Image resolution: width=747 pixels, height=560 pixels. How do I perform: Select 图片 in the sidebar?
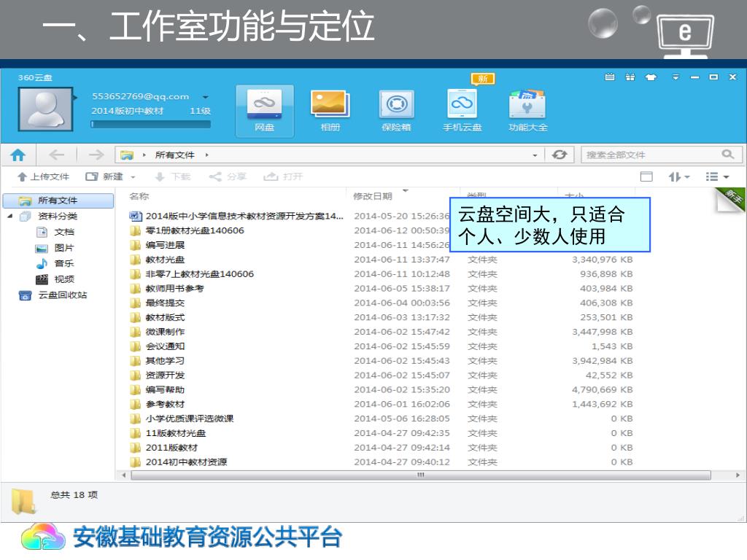point(55,248)
